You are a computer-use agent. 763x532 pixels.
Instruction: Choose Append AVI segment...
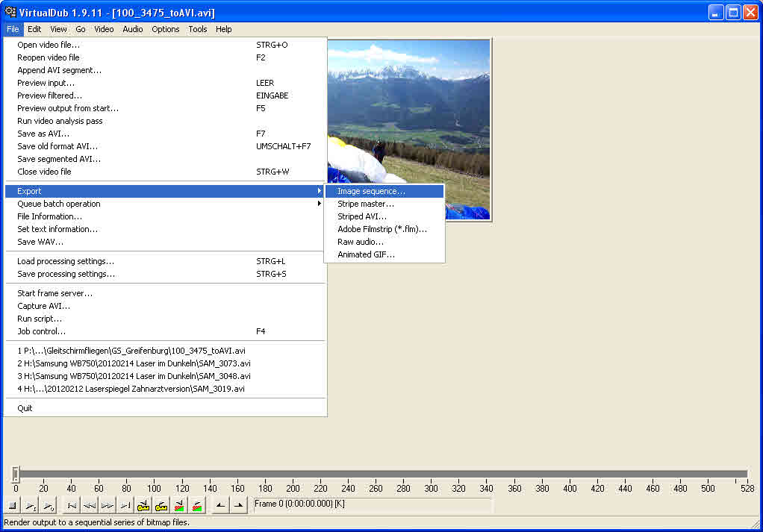[164, 70]
